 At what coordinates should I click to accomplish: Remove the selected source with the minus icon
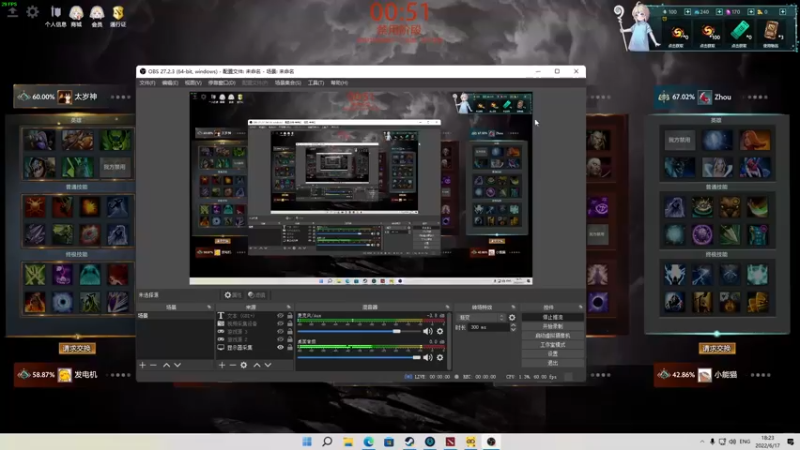click(233, 365)
